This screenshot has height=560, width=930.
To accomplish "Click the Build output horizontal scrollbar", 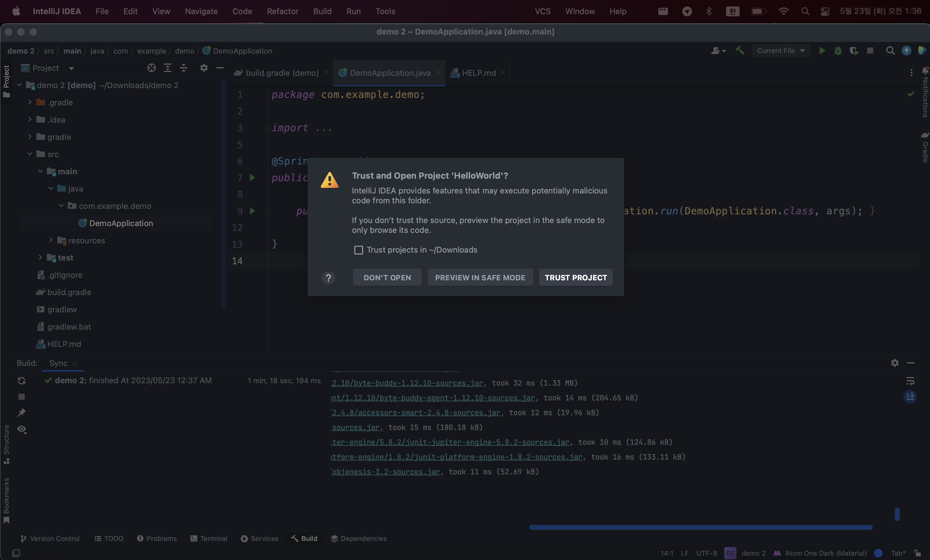I will pyautogui.click(x=701, y=527).
